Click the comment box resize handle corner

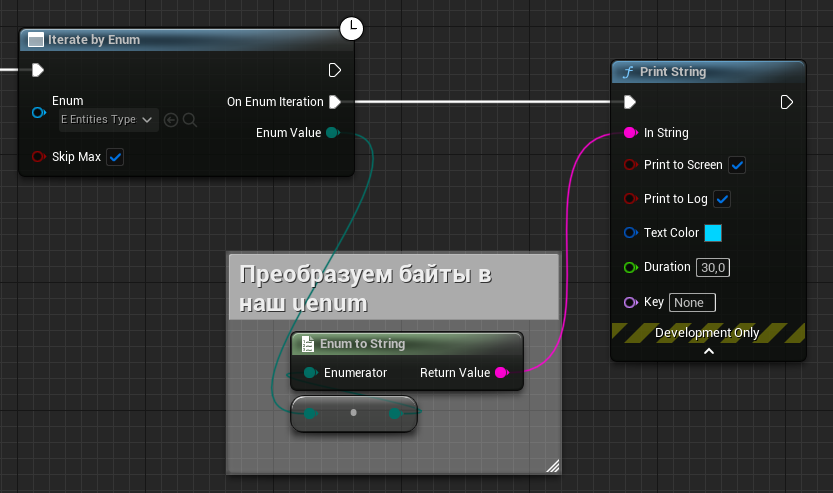click(552, 465)
